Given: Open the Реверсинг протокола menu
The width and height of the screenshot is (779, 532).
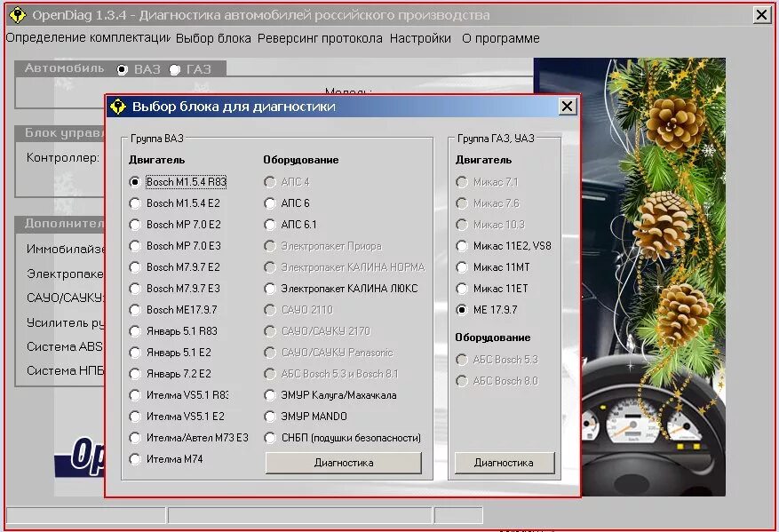Looking at the screenshot, I should [x=320, y=38].
